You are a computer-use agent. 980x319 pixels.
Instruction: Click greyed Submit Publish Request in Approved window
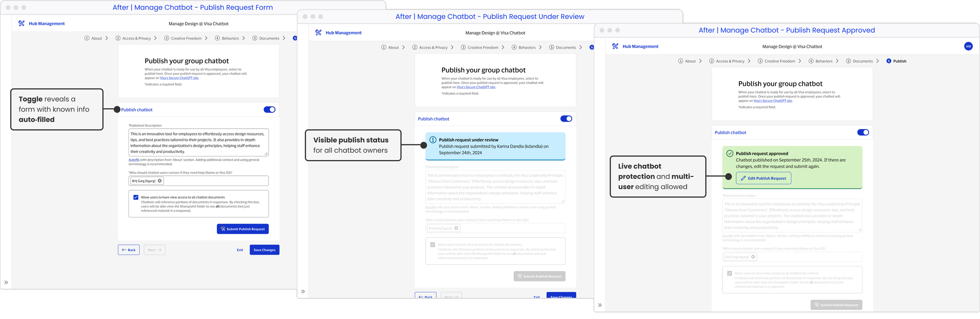click(x=836, y=305)
